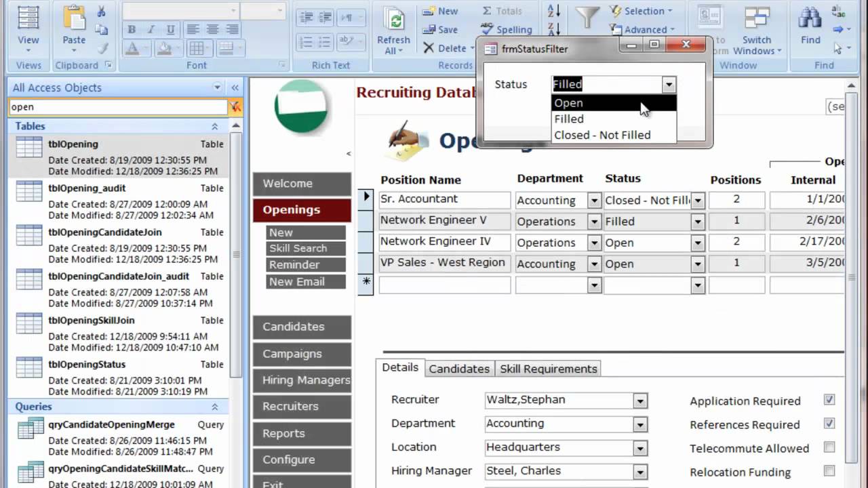Select tblOpeningStatus table

pos(119,378)
